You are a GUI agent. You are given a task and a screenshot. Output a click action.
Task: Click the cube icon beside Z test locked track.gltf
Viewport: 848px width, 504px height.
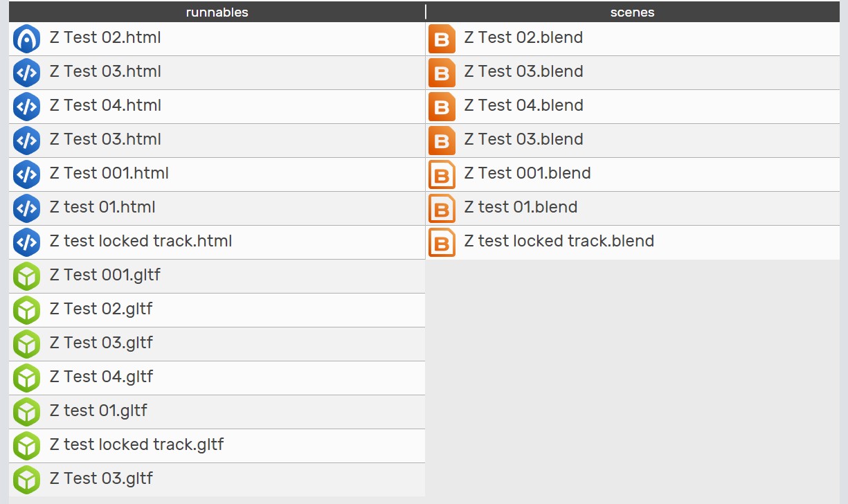click(26, 446)
